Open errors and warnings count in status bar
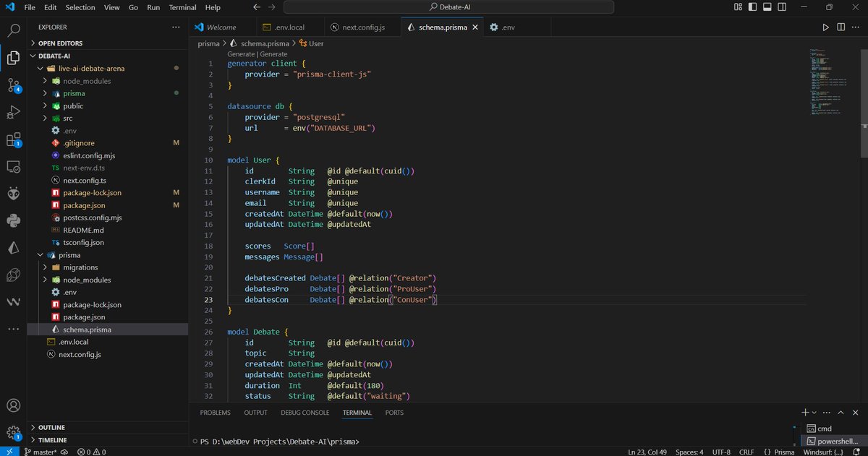868x456 pixels. [92, 452]
